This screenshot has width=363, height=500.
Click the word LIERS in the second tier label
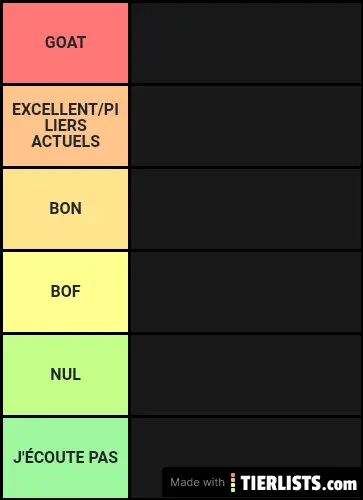[x=66, y=125]
